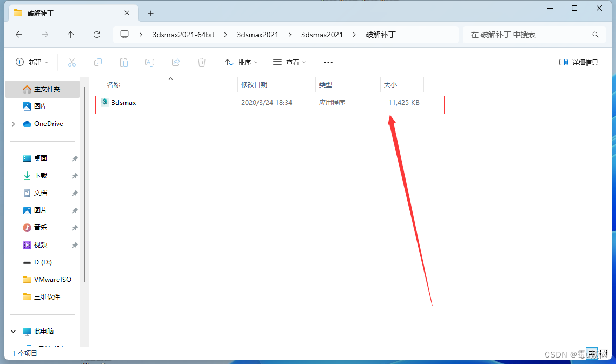The height and width of the screenshot is (364, 616).
Task: Click the Copy icon in toolbar
Action: (x=98, y=62)
